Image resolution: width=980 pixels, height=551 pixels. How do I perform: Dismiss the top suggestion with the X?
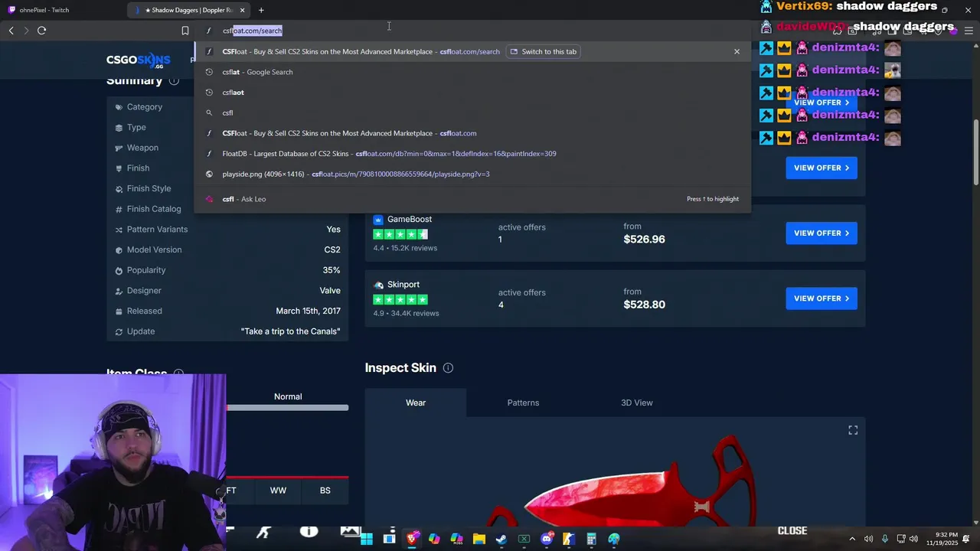737,51
